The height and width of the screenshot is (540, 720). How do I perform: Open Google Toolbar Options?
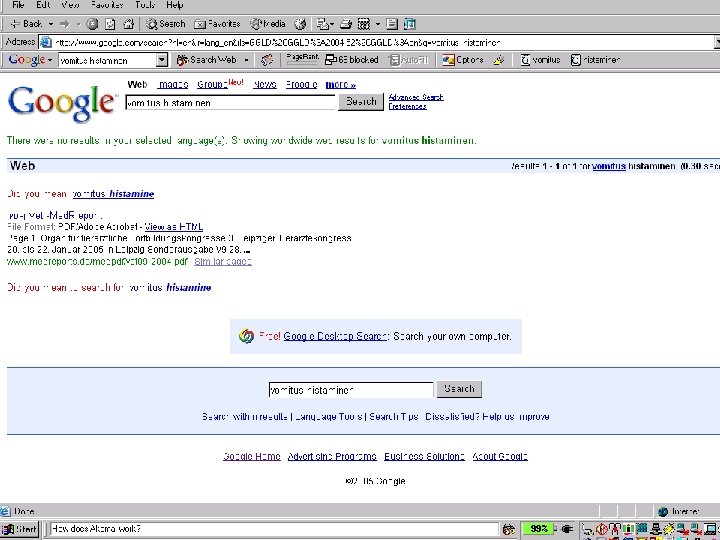tap(463, 60)
